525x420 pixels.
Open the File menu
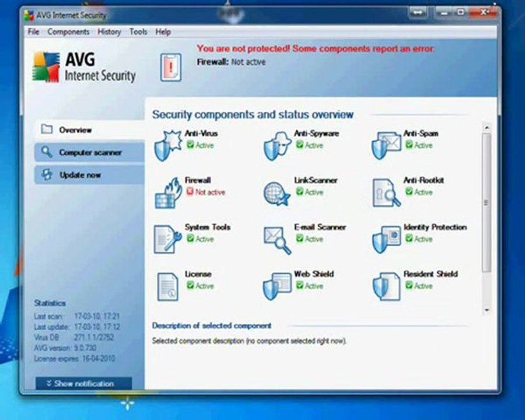33,32
